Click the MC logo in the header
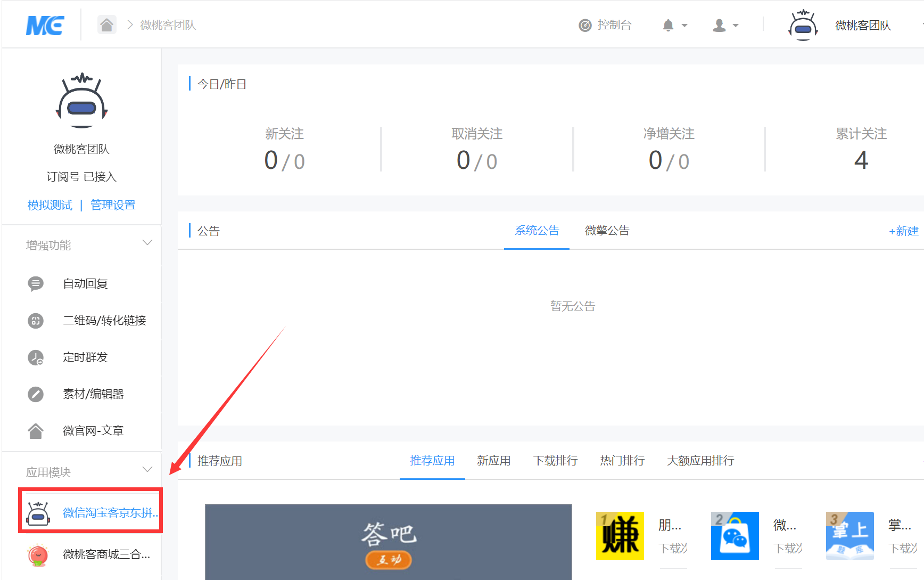Viewport: 924px width, 580px height. pyautogui.click(x=45, y=25)
